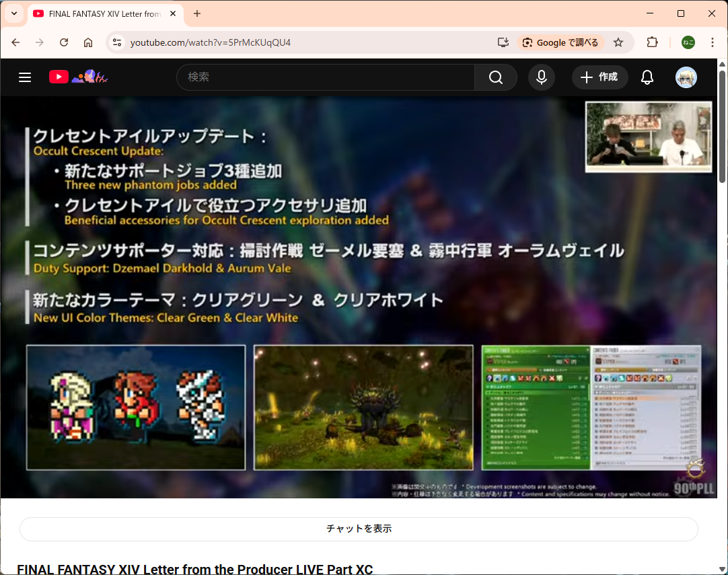Image resolution: width=728 pixels, height=575 pixels.
Task: Expand the tab search dropdown arrow
Action: [x=13, y=13]
